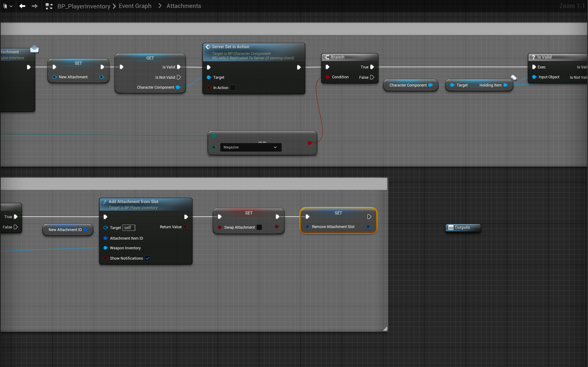Switch to the Event Graph breadcrumb
This screenshot has height=367, width=588.
click(x=135, y=6)
